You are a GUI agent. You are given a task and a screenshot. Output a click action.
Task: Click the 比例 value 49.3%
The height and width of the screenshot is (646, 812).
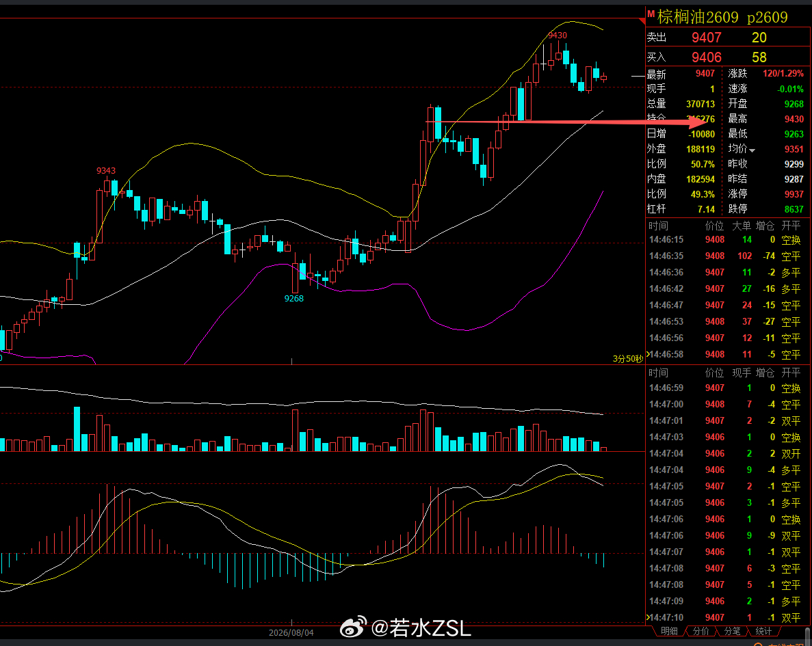coord(703,194)
